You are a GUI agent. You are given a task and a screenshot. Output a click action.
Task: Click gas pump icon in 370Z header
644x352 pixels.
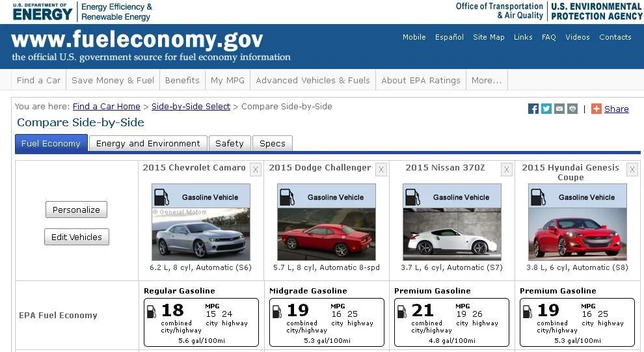[x=413, y=197]
